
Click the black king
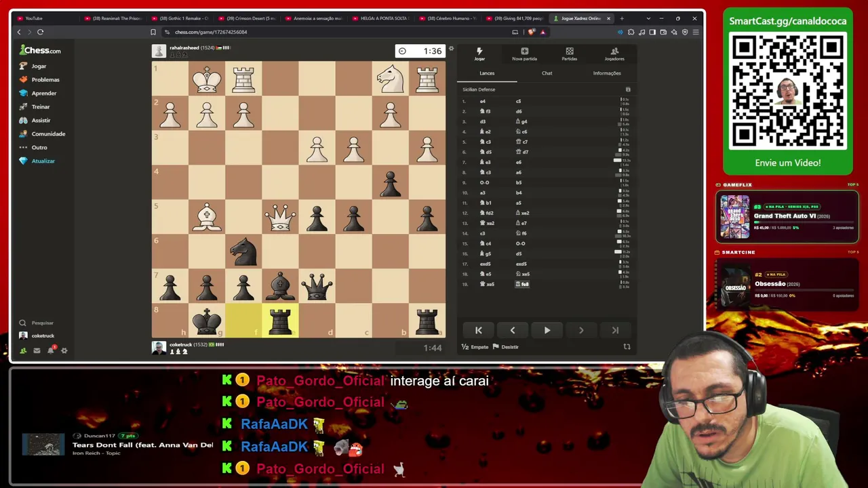(x=207, y=321)
